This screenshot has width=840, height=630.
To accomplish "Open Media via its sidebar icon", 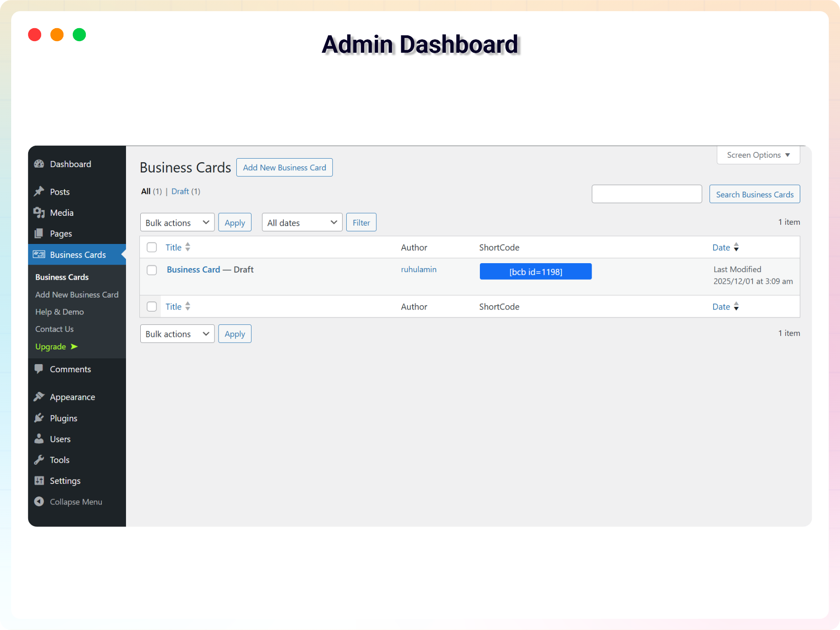I will click(x=39, y=213).
